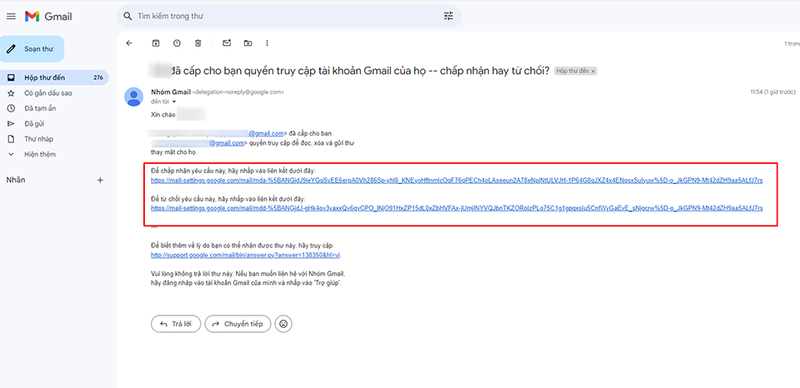Open the support.google.com help link
This screenshot has height=388, width=800.
(x=245, y=255)
